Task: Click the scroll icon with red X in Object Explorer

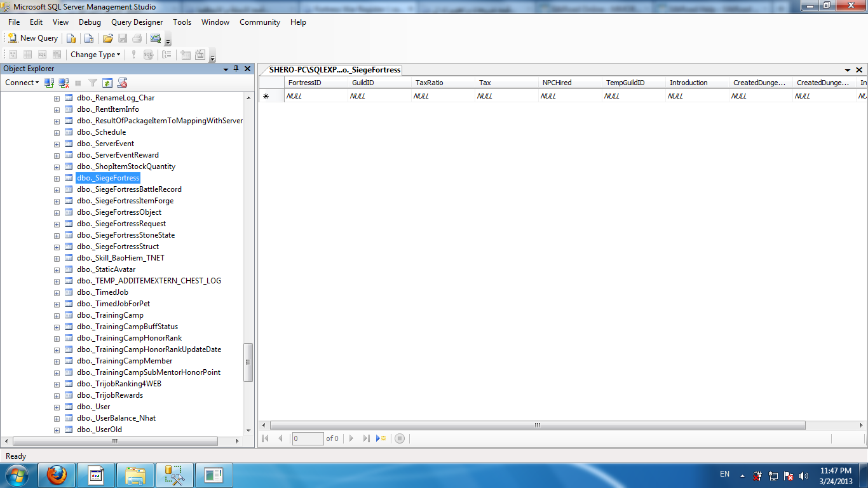Action: pyautogui.click(x=123, y=83)
